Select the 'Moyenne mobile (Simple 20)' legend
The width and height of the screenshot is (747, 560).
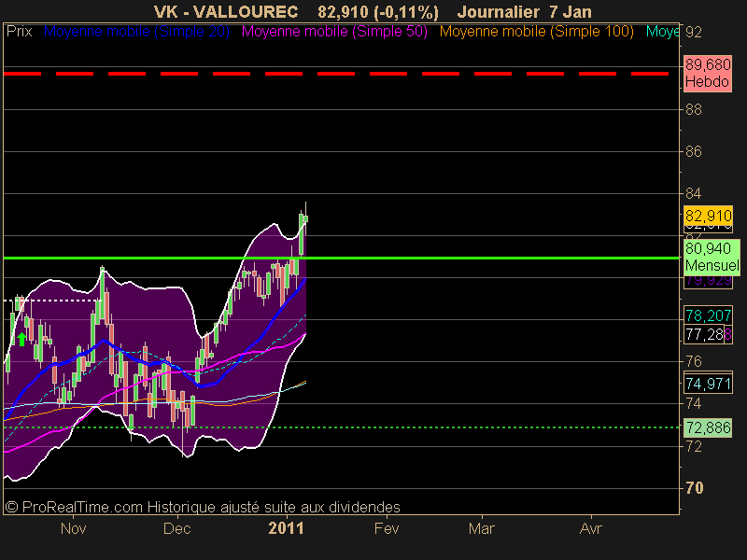coord(136,32)
